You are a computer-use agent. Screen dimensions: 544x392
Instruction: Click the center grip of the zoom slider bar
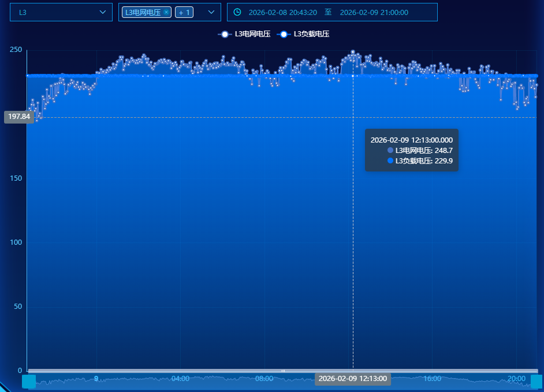[x=283, y=371]
